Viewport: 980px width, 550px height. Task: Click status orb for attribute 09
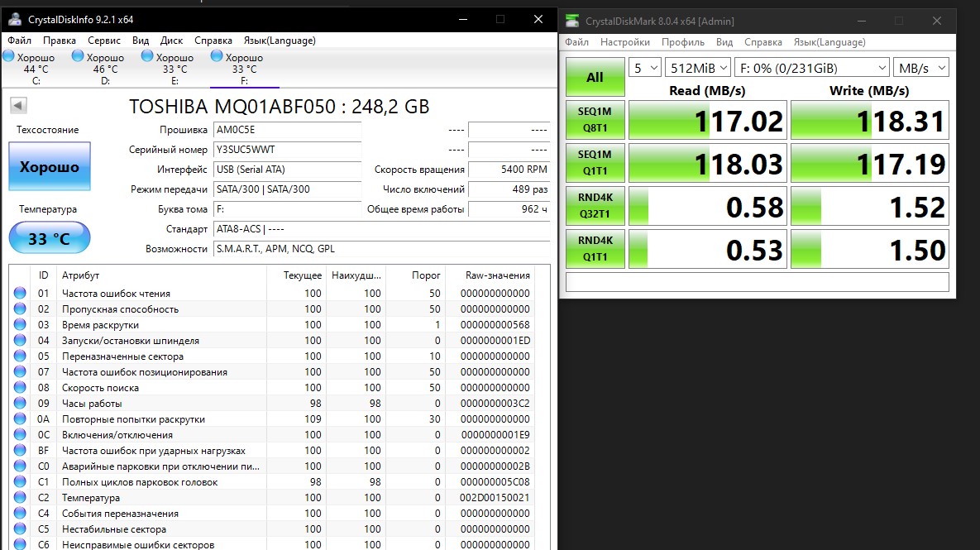tap(20, 403)
